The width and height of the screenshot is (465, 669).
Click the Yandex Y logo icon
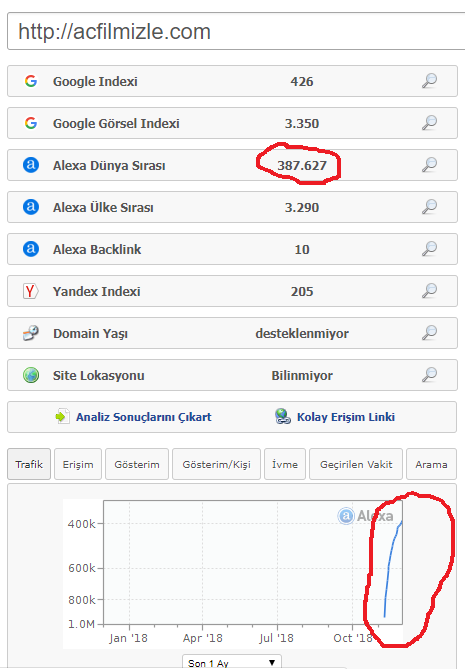pos(31,291)
